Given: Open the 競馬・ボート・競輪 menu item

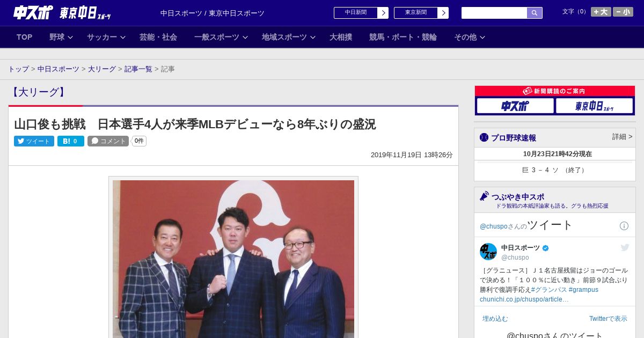Looking at the screenshot, I should pyautogui.click(x=403, y=37).
